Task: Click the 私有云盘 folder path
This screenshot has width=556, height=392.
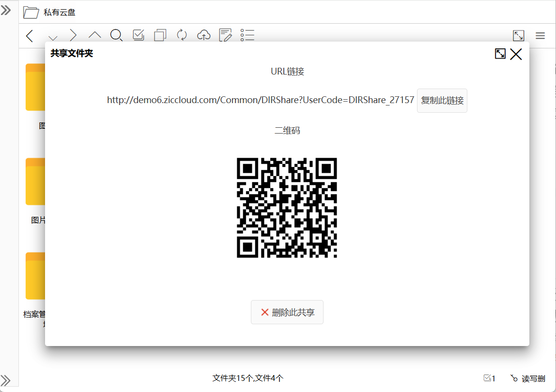Action: tap(59, 13)
